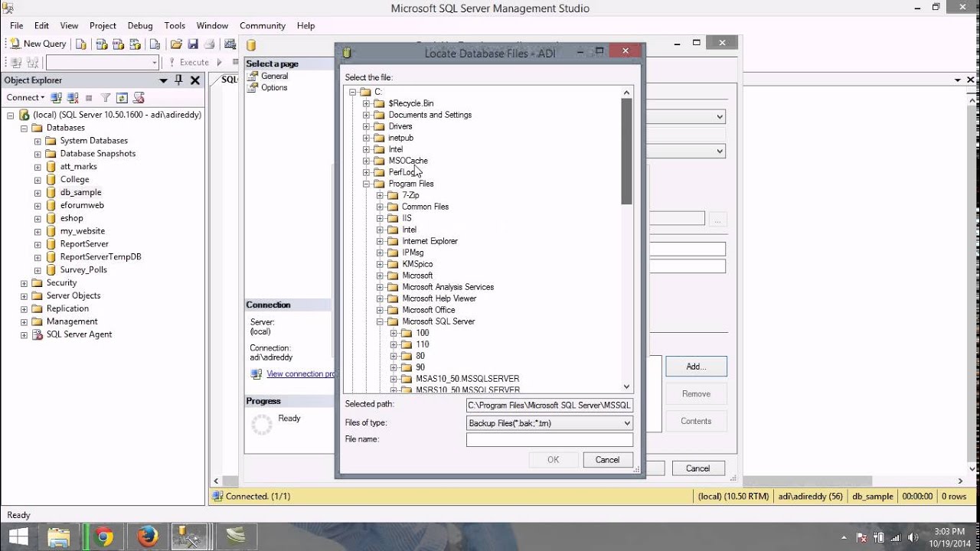Screen dimensions: 980x551
Task: Click the volume speaker icon in system tray
Action: tap(913, 537)
